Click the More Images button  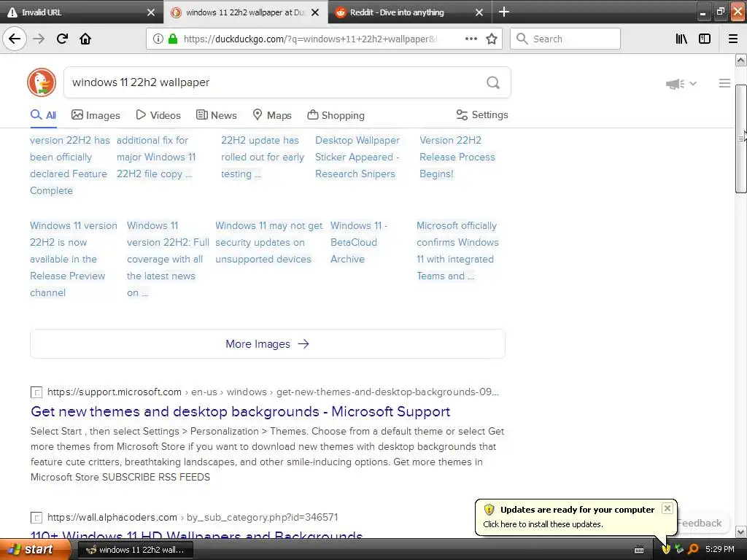pos(267,344)
